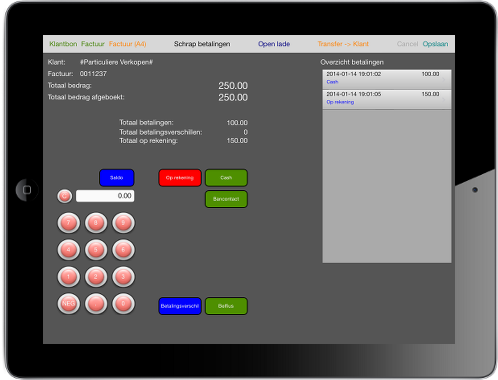Click the amount input field showing 0.00

point(105,196)
